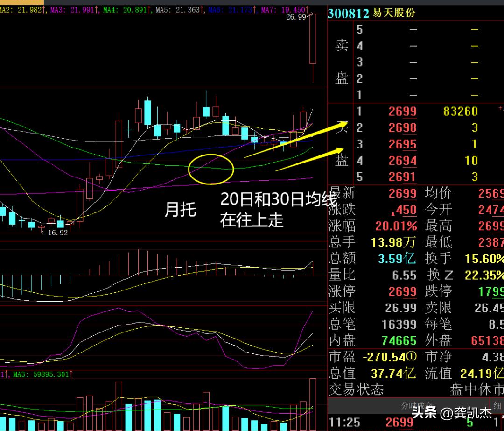
Task: Select buy level 1 volume 83260
Action: 460,111
